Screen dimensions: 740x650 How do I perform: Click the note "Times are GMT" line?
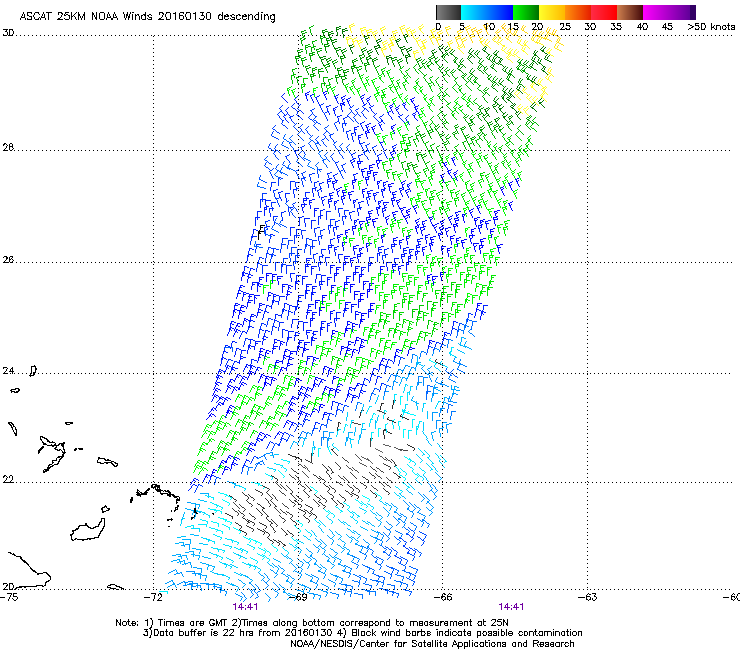click(x=312, y=623)
